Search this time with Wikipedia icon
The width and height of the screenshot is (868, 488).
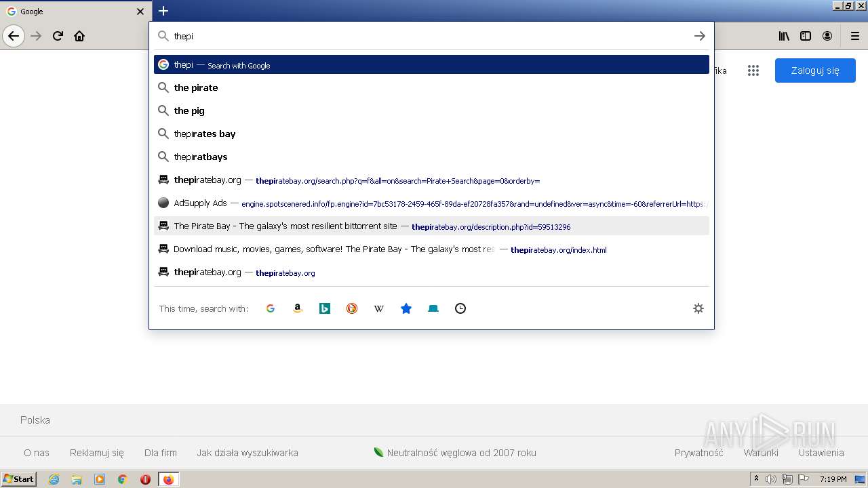379,308
